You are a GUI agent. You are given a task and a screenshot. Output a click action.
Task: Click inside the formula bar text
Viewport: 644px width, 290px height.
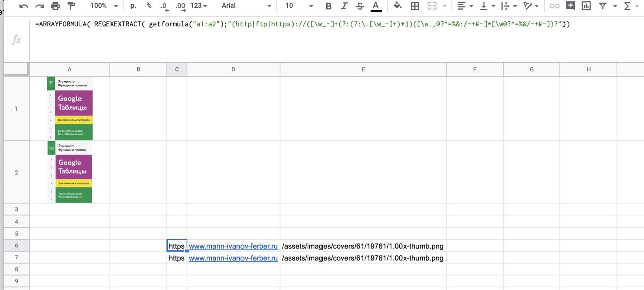click(302, 24)
